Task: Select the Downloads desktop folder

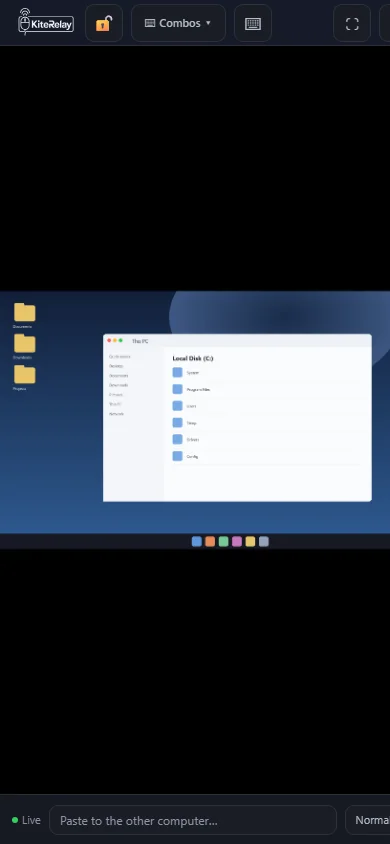Action: pyautogui.click(x=24, y=347)
